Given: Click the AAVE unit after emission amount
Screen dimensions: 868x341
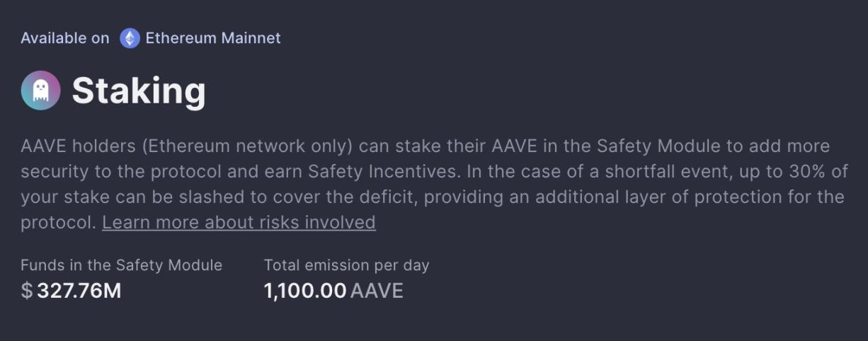Looking at the screenshot, I should (x=377, y=291).
